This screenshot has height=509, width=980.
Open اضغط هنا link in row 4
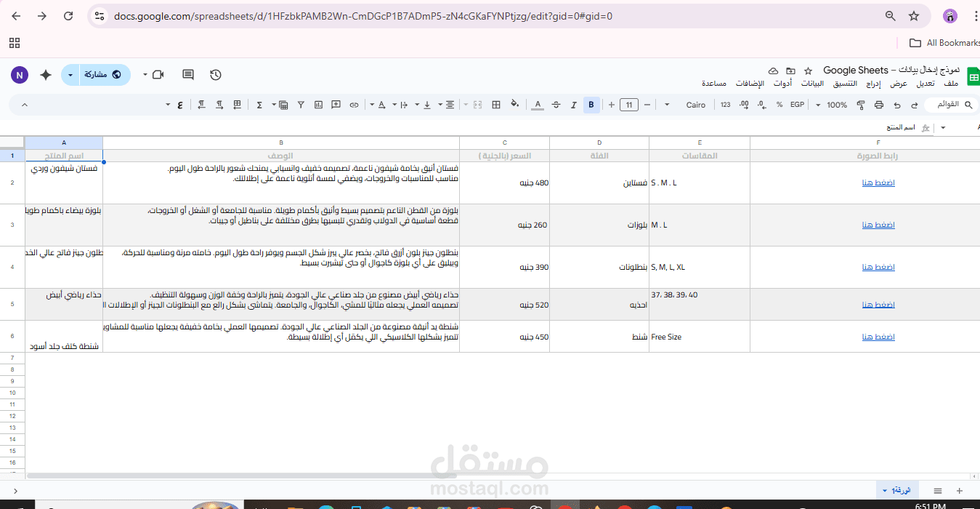(878, 267)
